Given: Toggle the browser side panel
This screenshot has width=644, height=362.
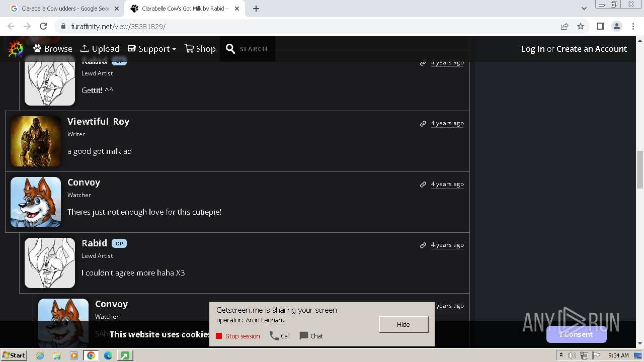Looking at the screenshot, I should coord(600,26).
